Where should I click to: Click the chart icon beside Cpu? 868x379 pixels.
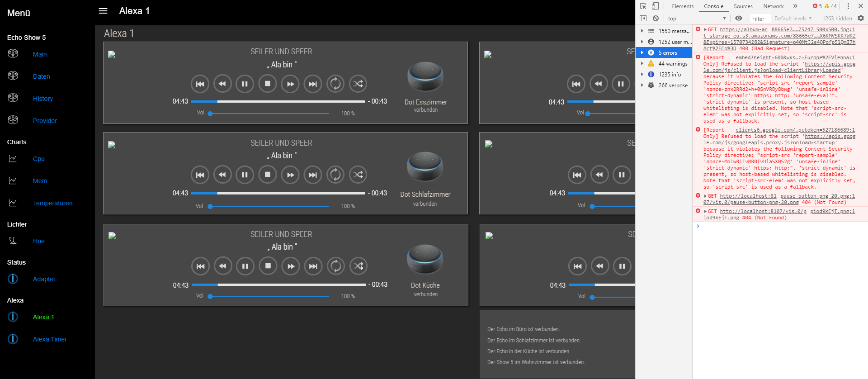pyautogui.click(x=13, y=159)
